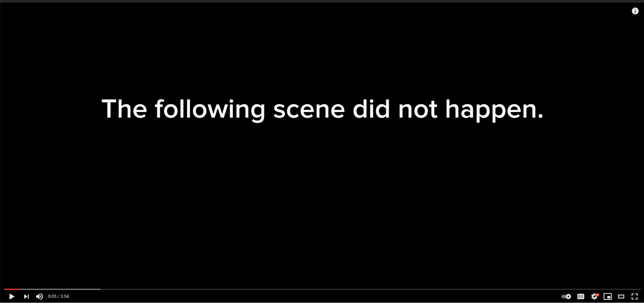
Task: Click the word 'happen.' in the video
Action: pyautogui.click(x=494, y=110)
